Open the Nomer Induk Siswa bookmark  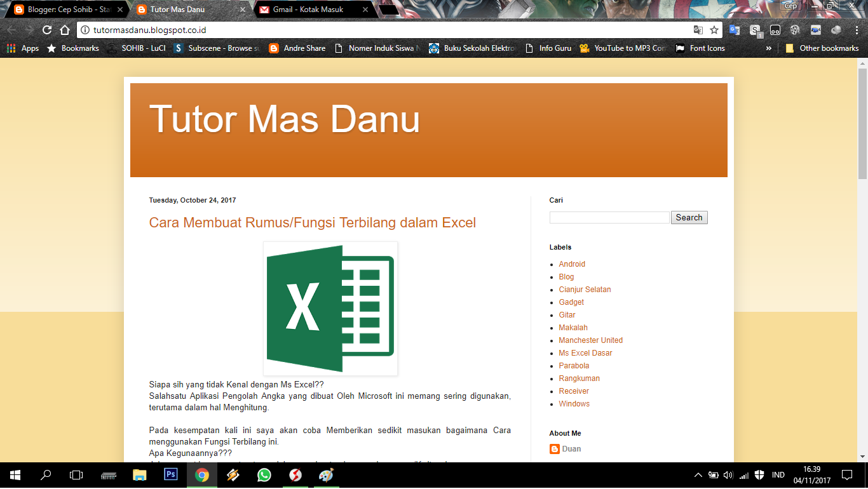click(377, 48)
